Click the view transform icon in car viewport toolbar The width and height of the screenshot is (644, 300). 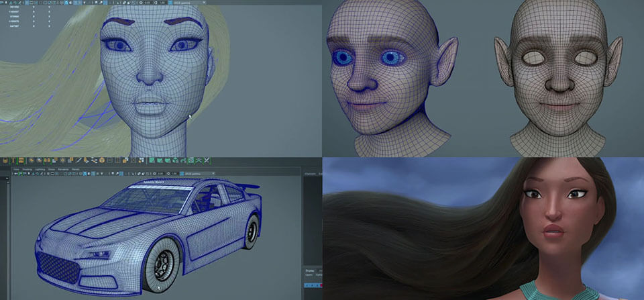[x=182, y=174]
